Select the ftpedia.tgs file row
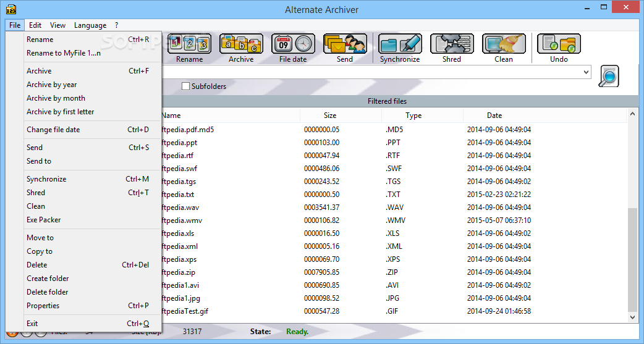This screenshot has width=644, height=344. 394,182
